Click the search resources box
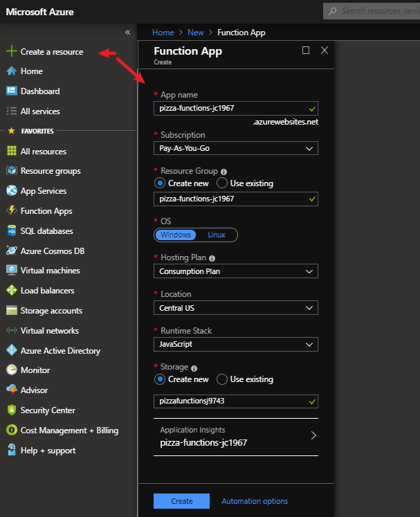 (x=372, y=11)
